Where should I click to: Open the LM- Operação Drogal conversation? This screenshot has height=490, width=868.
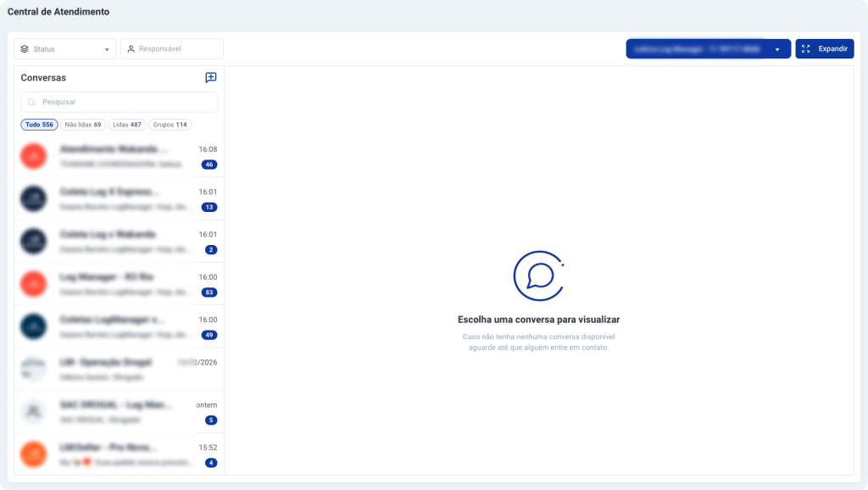tap(119, 369)
